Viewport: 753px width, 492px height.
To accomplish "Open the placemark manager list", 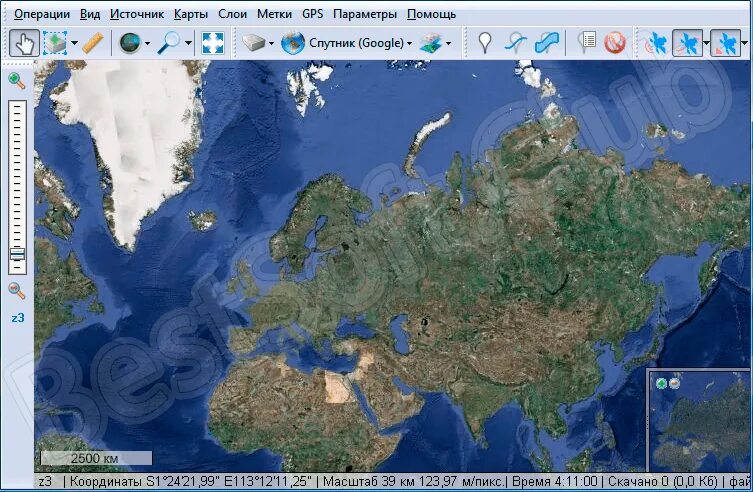I will point(585,43).
